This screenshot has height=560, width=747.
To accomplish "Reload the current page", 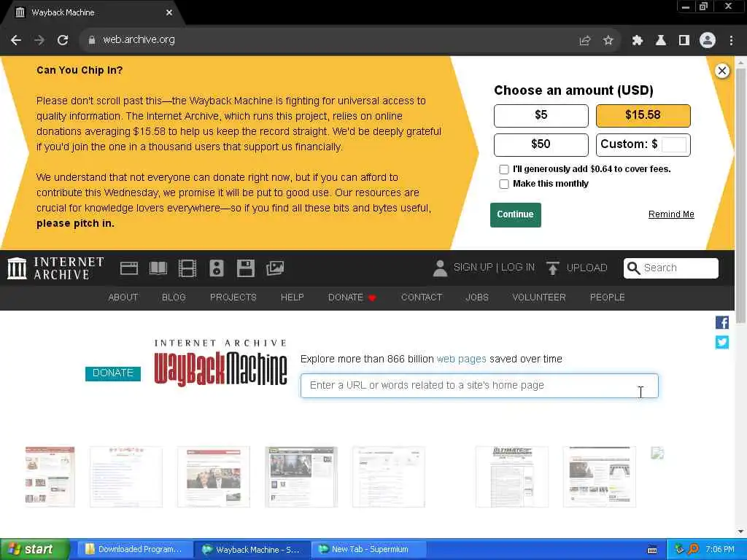I will point(63,41).
